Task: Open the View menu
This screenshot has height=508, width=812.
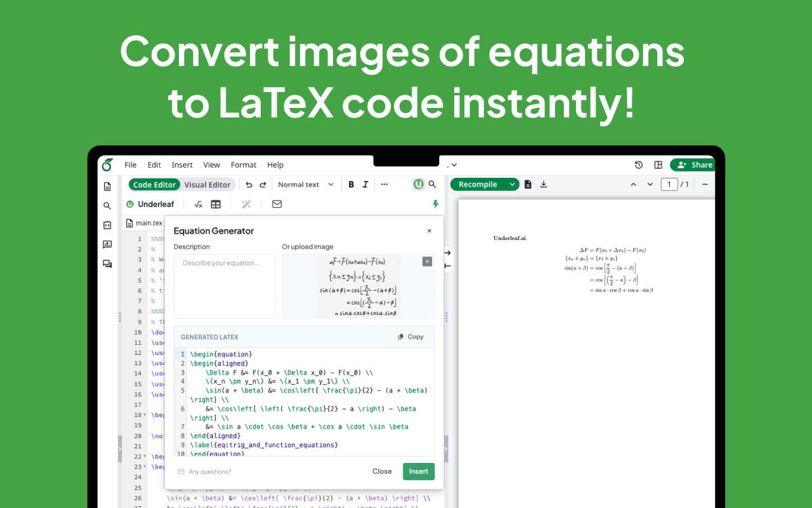Action: point(211,165)
